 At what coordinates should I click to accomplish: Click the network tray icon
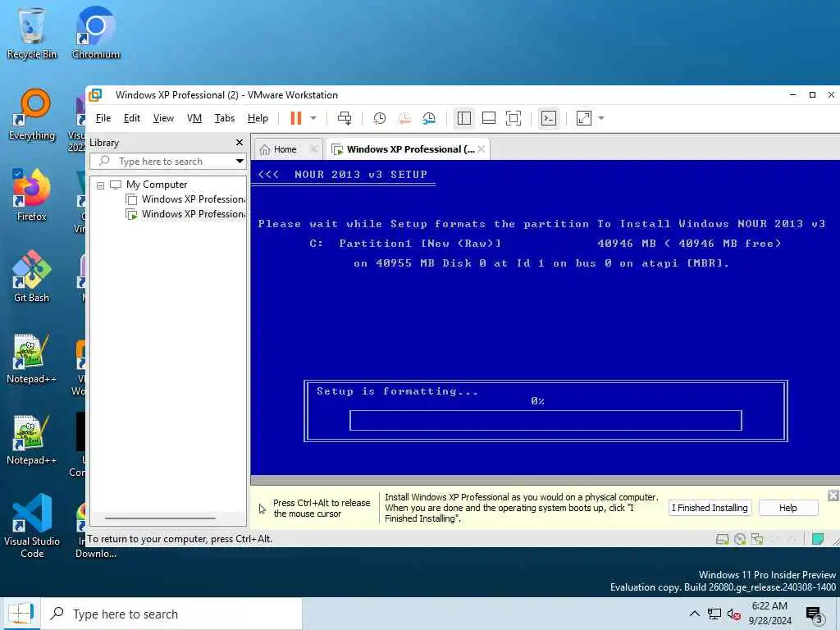pyautogui.click(x=714, y=614)
